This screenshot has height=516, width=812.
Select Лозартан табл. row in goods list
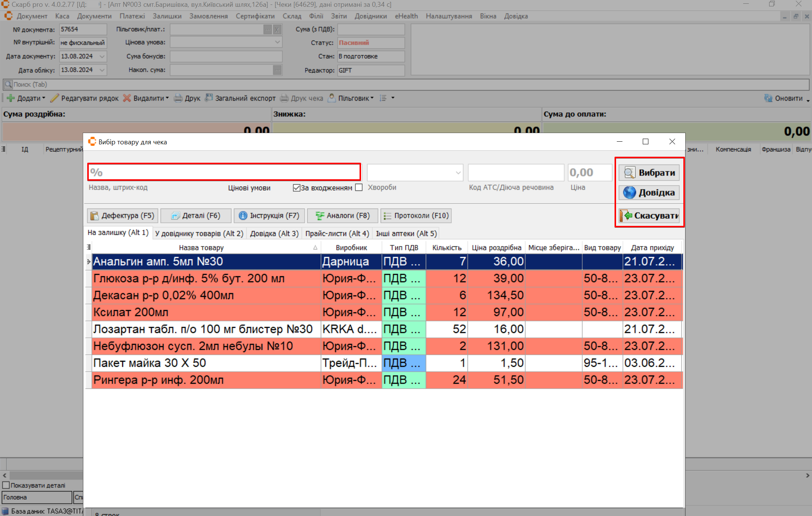tap(203, 329)
